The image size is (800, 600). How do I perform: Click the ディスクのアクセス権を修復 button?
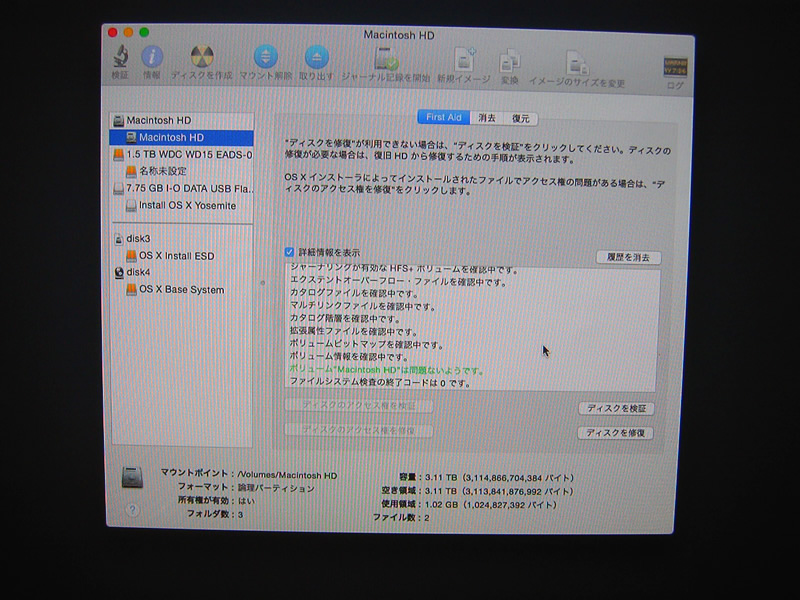pyautogui.click(x=359, y=430)
